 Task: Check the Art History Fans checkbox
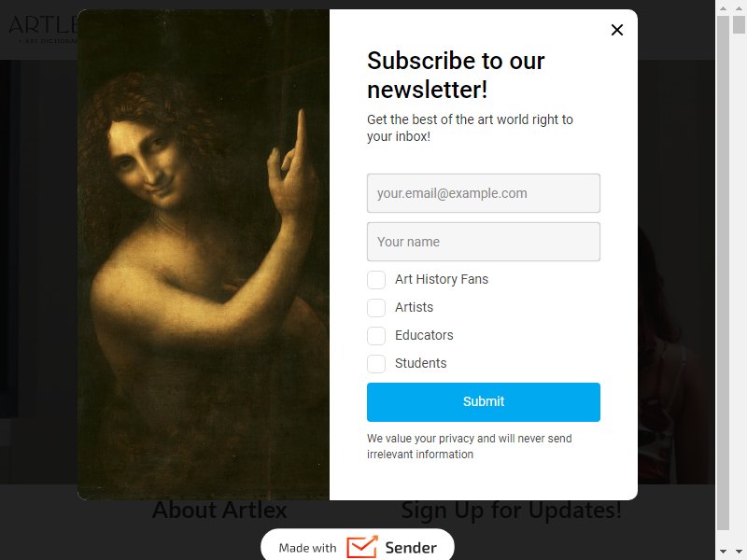[376, 279]
